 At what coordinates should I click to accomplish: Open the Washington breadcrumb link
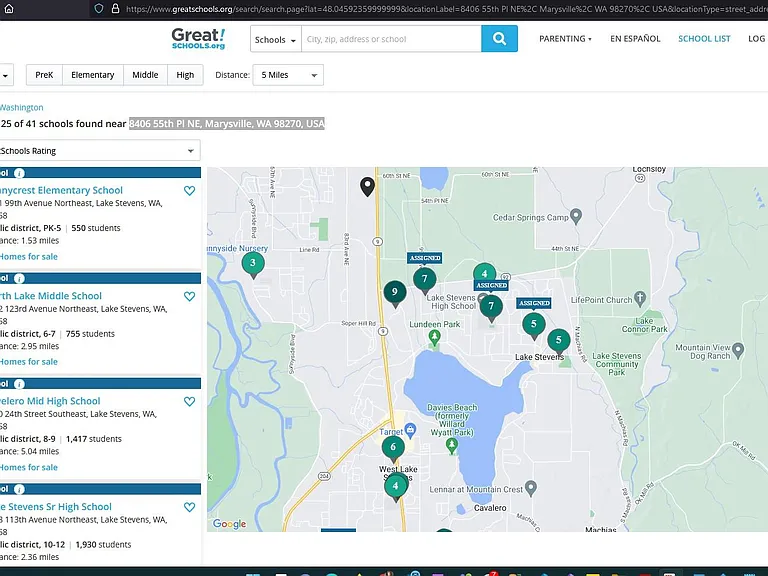pos(22,107)
